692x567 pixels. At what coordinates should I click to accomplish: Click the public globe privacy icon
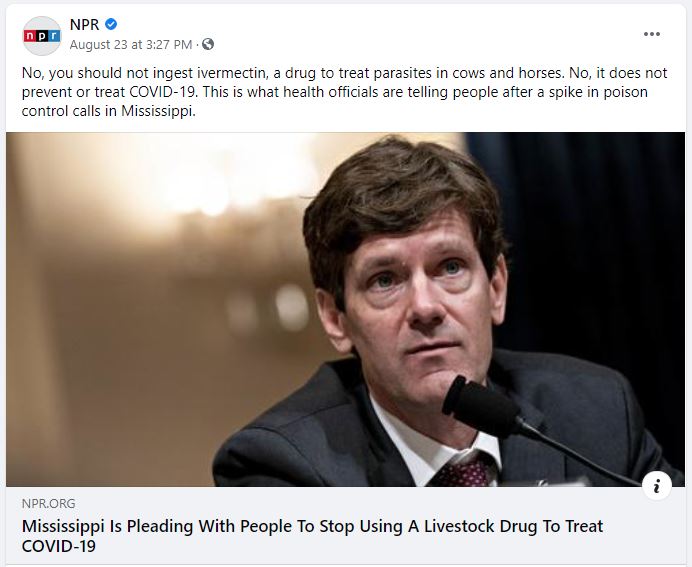point(208,44)
